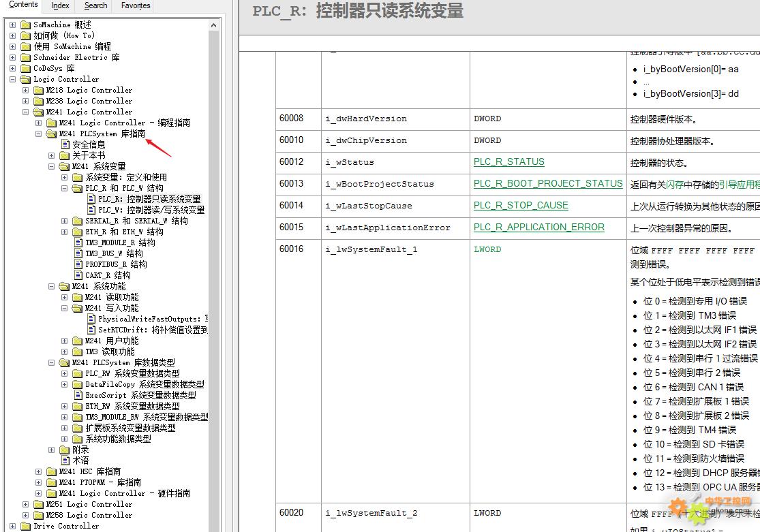
Task: Select the 系统功能数据类型 tree item
Action: point(119,439)
